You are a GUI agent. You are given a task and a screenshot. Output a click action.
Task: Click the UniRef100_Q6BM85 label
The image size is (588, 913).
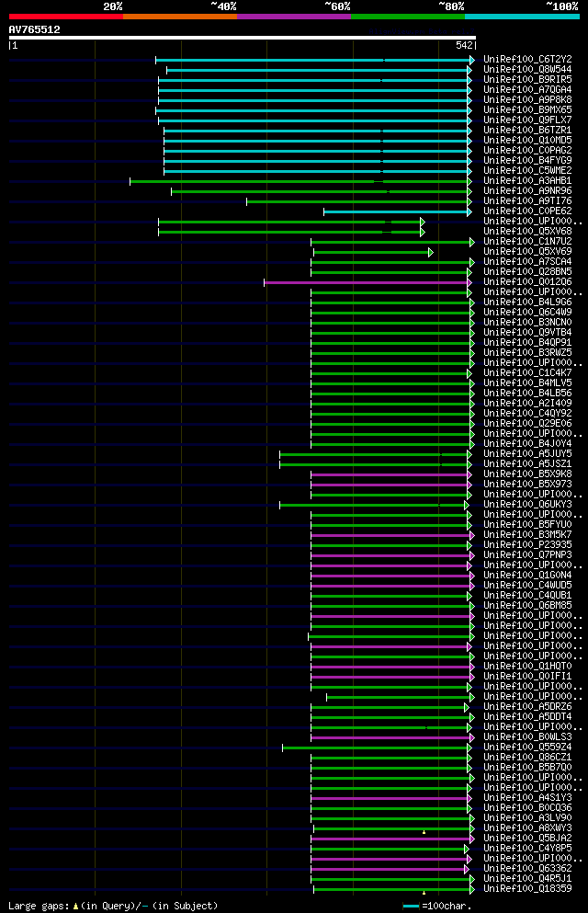coord(527,606)
